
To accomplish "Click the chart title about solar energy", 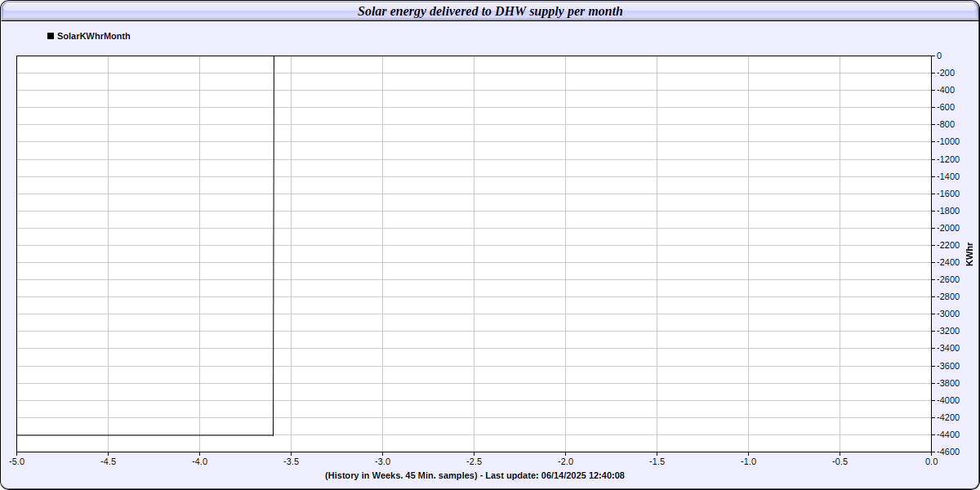I will 490,11.
